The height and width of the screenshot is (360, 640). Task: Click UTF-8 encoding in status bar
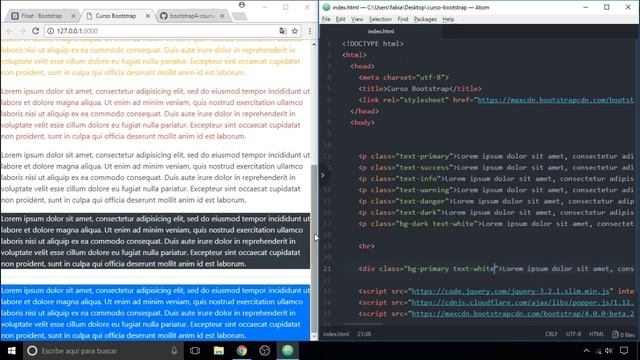[573, 334]
